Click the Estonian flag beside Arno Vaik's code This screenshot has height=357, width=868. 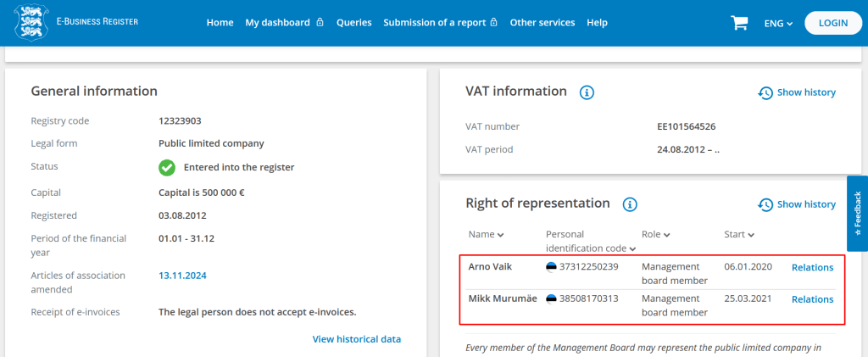tap(552, 267)
